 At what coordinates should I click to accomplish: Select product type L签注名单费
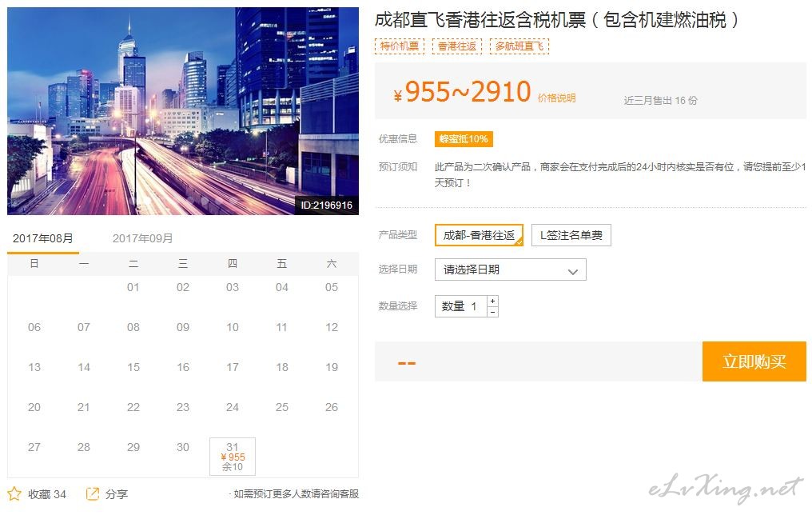[x=571, y=234]
